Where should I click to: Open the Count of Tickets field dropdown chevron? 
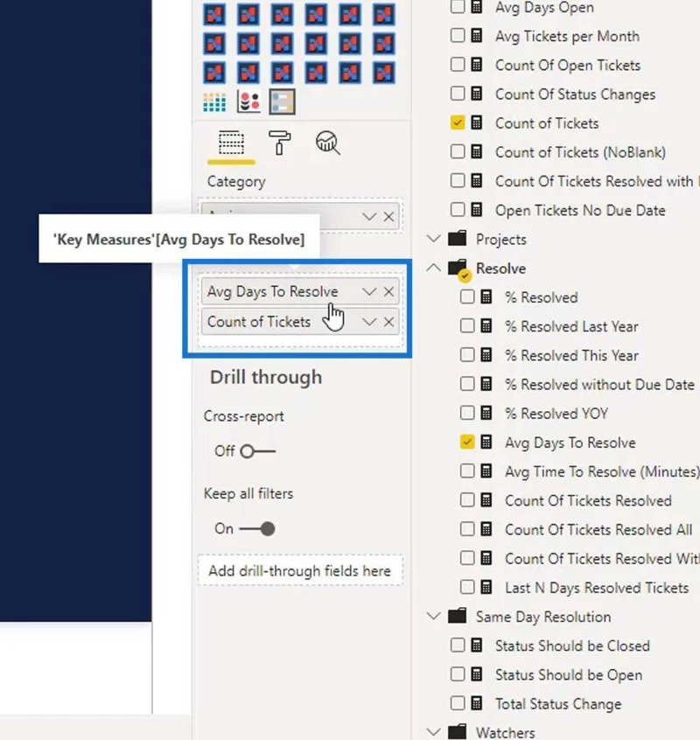[x=369, y=322]
